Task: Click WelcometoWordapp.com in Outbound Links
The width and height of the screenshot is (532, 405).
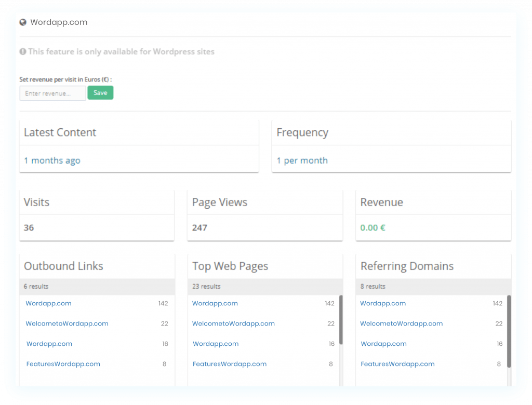Action: [x=66, y=323]
